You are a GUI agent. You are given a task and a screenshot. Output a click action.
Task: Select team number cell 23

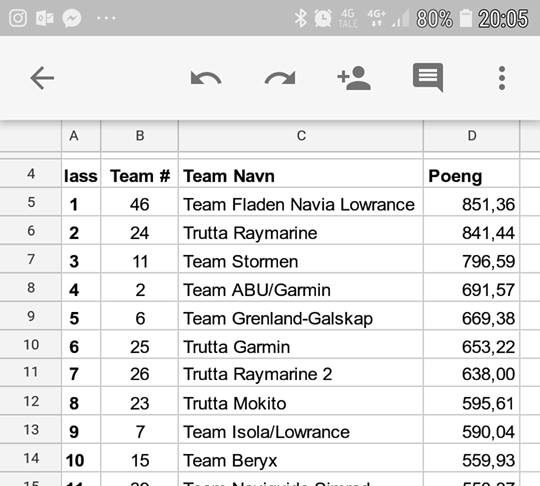click(x=139, y=401)
